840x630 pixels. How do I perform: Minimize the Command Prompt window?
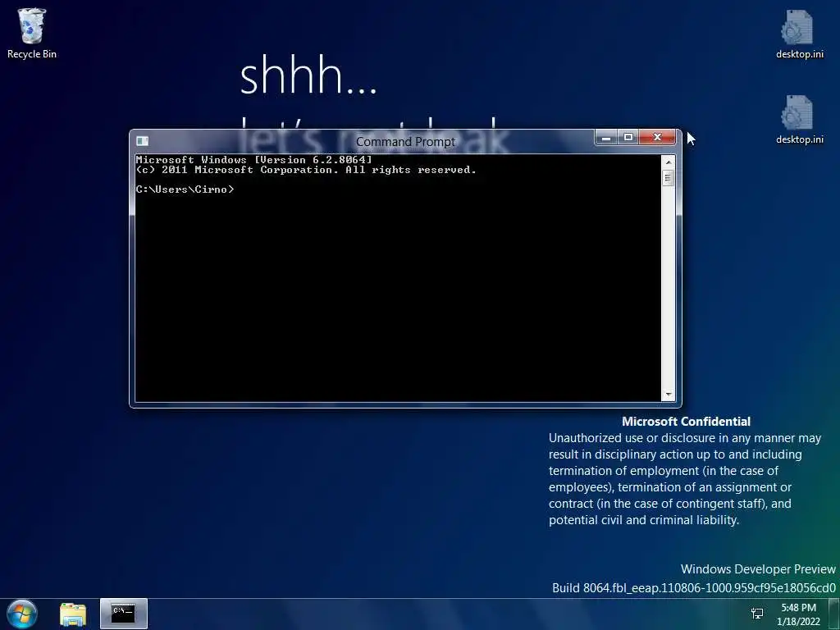click(606, 138)
